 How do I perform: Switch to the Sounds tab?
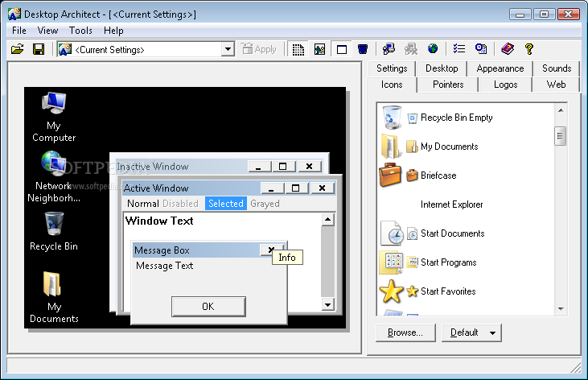pos(557,68)
